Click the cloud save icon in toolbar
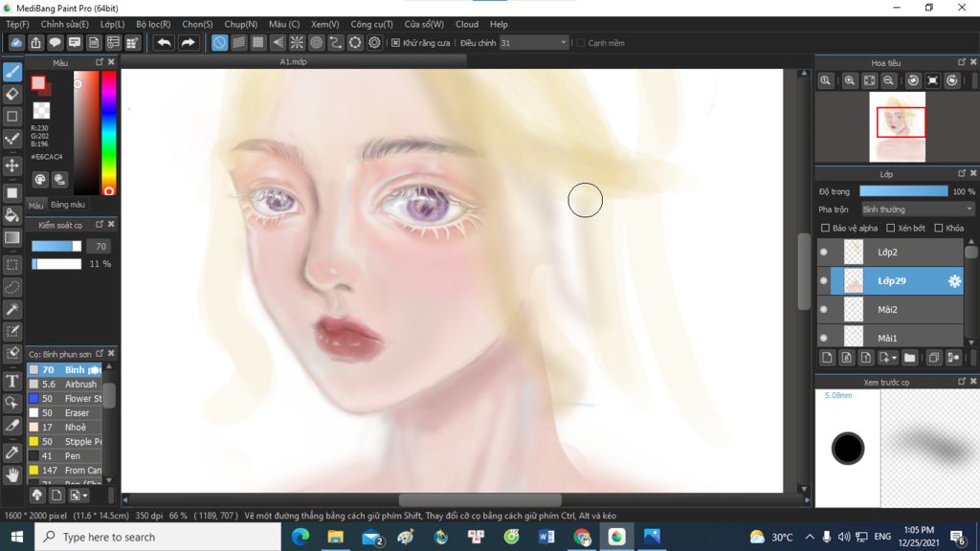 [x=16, y=42]
